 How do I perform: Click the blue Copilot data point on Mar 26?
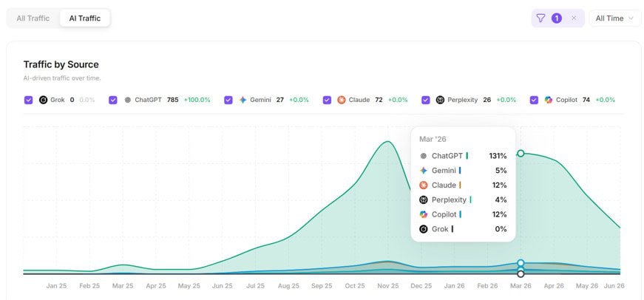point(521,262)
